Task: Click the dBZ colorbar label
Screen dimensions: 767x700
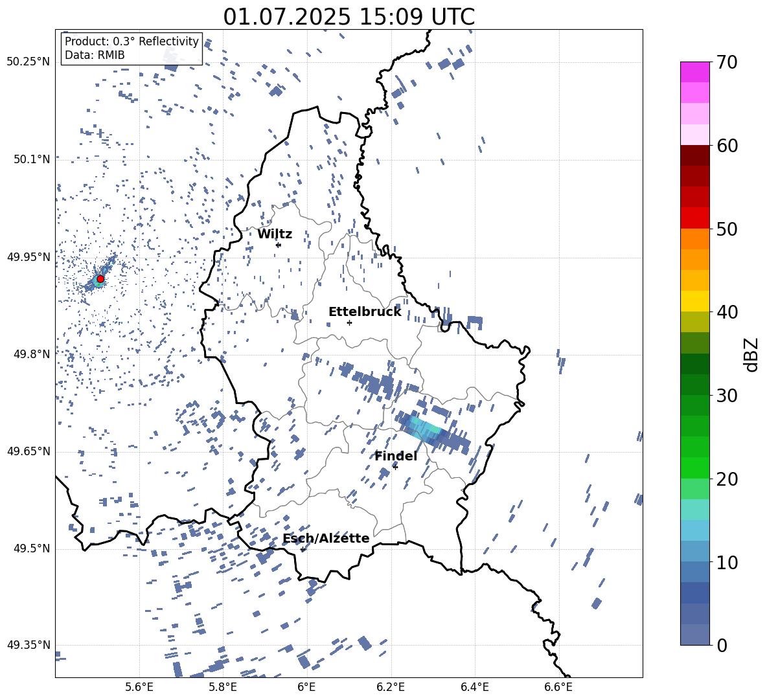Action: [751, 355]
